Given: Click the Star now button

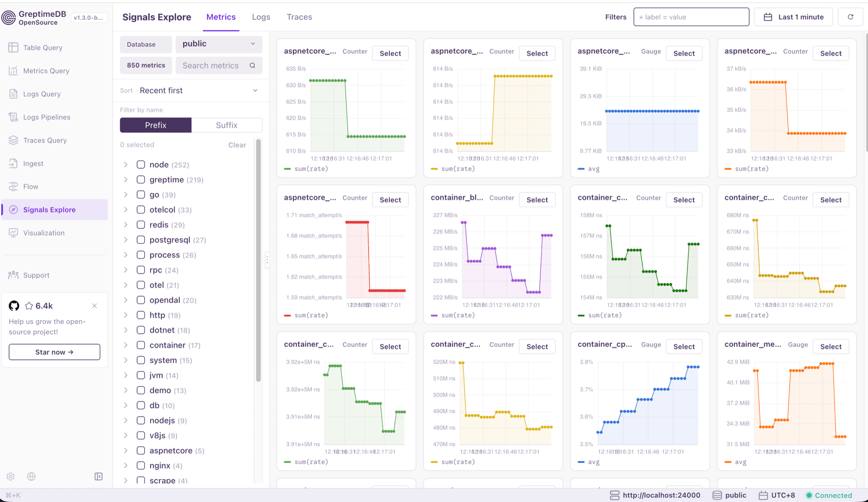Looking at the screenshot, I should (x=54, y=352).
